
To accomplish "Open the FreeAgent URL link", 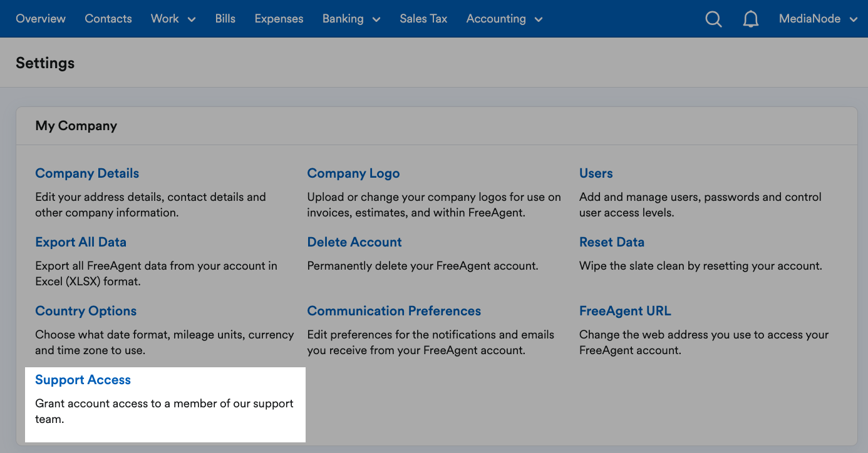I will click(x=625, y=311).
